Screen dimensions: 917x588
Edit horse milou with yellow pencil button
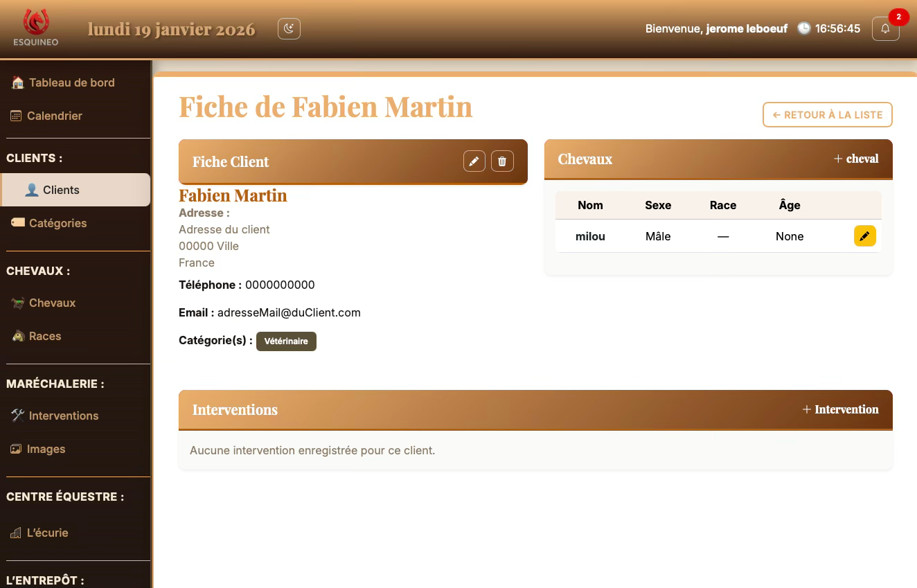tap(864, 236)
